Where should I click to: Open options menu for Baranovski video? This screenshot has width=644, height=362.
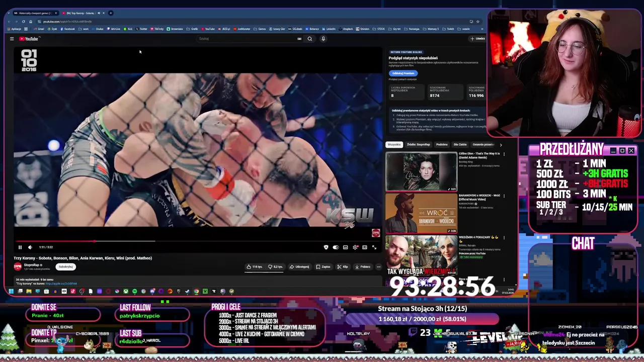click(504, 196)
